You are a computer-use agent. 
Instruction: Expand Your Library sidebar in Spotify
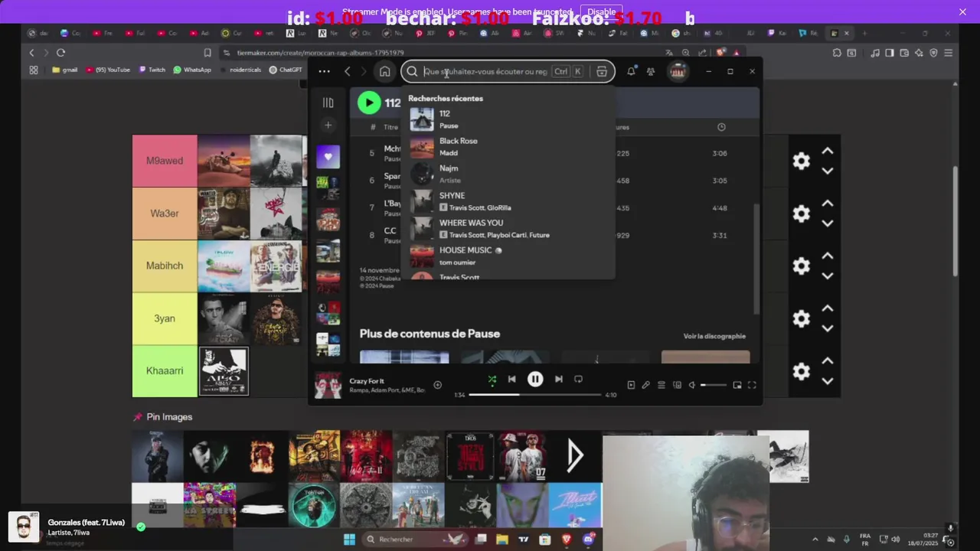(x=328, y=103)
